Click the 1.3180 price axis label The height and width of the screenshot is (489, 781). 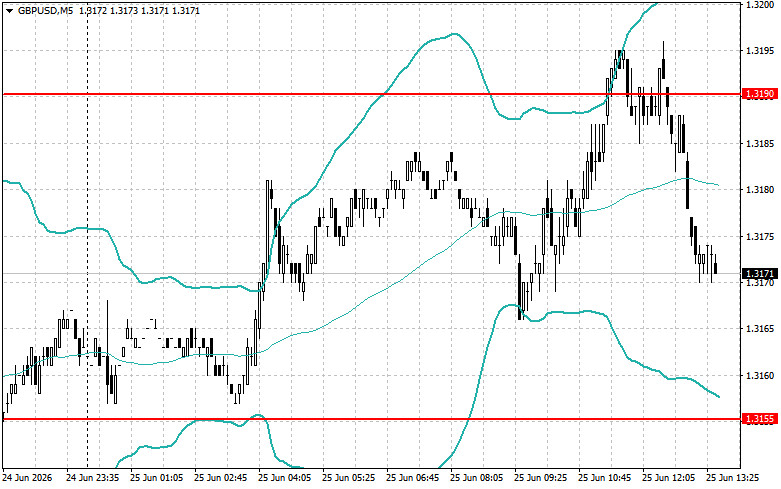click(760, 190)
